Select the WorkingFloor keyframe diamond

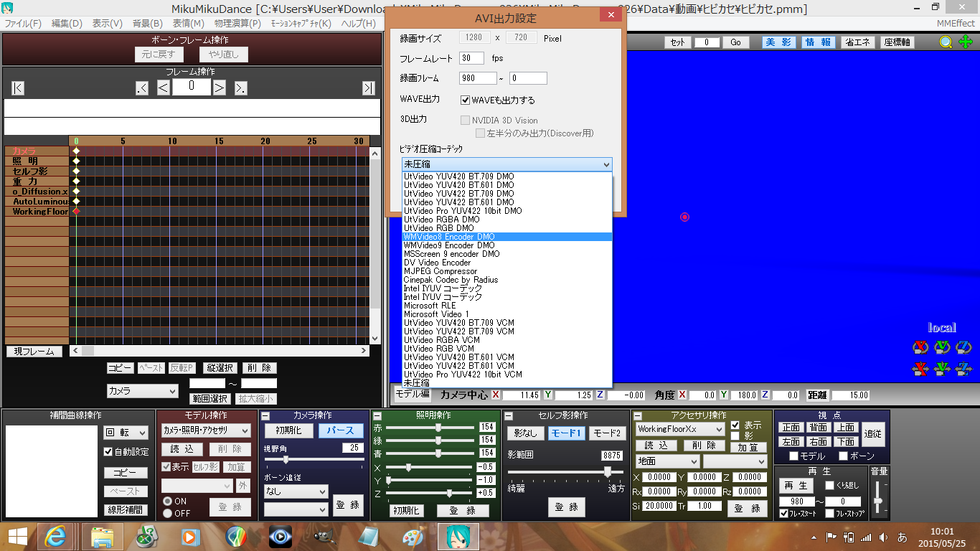76,212
